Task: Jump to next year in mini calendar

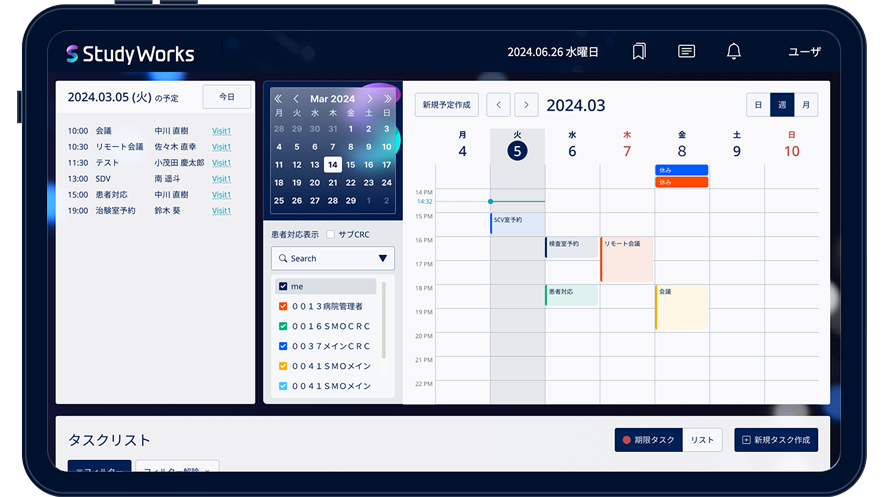Action: click(x=387, y=99)
